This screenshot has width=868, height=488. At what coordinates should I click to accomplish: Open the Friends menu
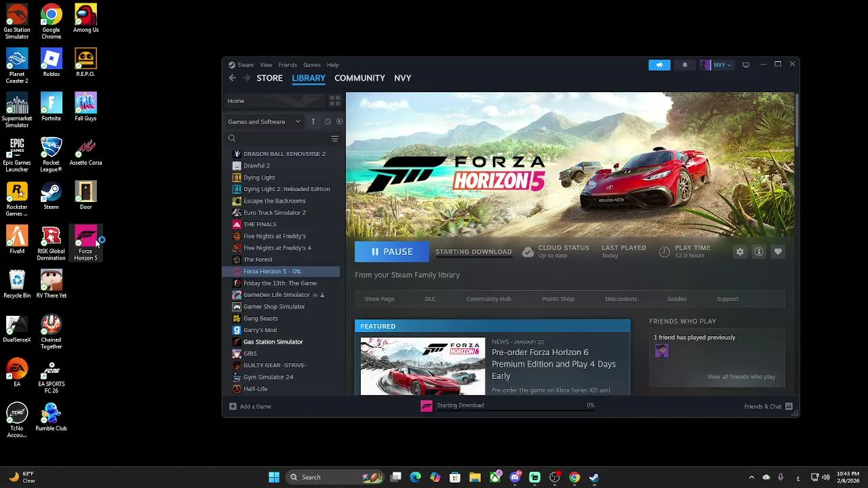pos(288,65)
